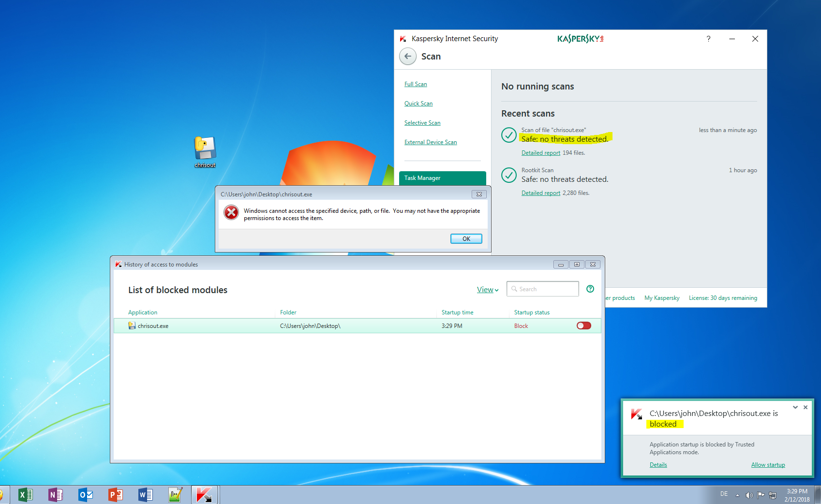Click green checkmark of Rootkit Scan
Image resolution: width=821 pixels, height=504 pixels.
pyautogui.click(x=509, y=175)
